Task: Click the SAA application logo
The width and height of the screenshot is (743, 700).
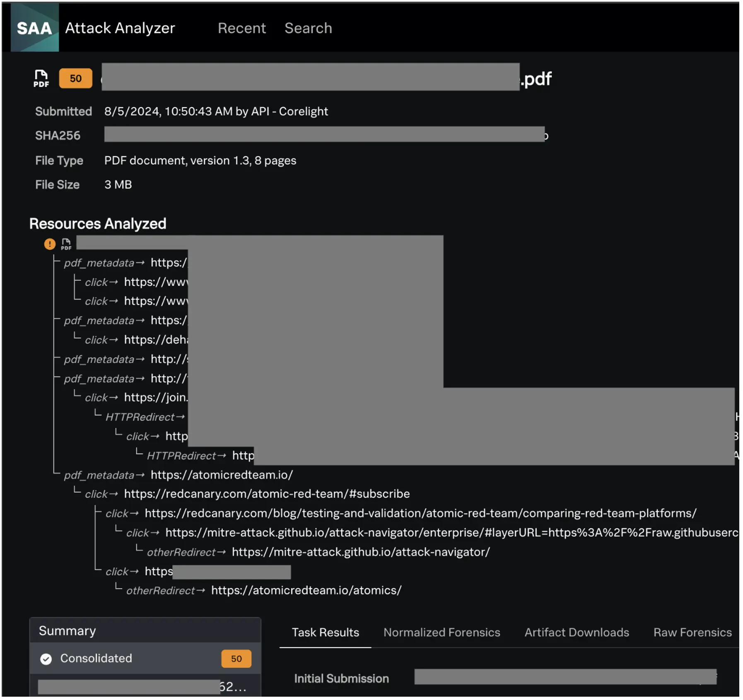Action: pos(35,27)
